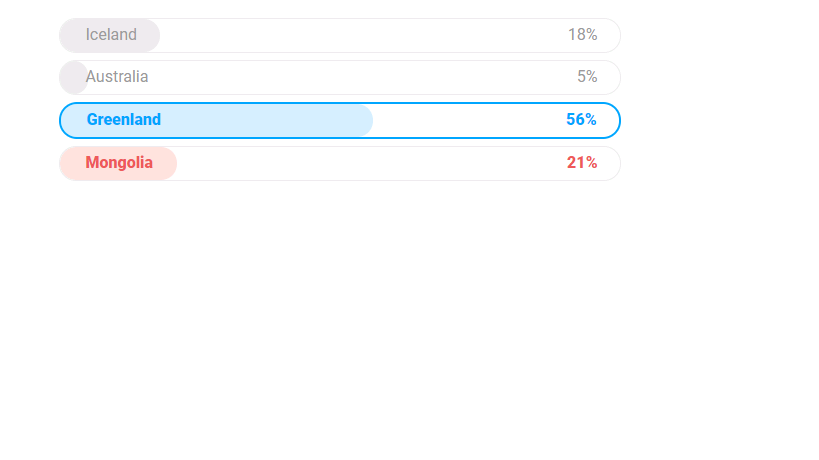
Task: Pick the Mongolia poll answer
Action: [x=340, y=163]
